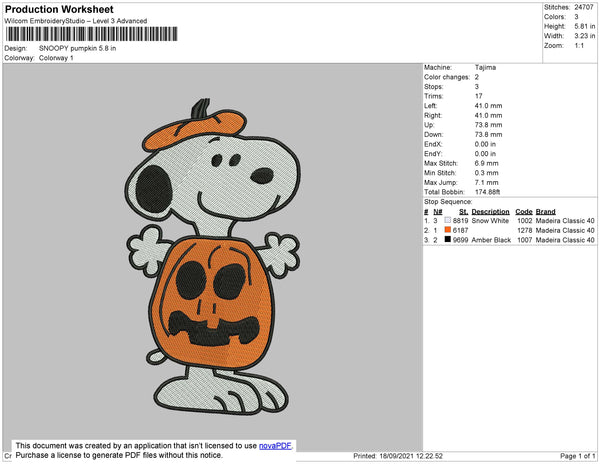This screenshot has width=600, height=464.
Task: Click the 'Stop Sequence:' heading
Action: [x=448, y=202]
